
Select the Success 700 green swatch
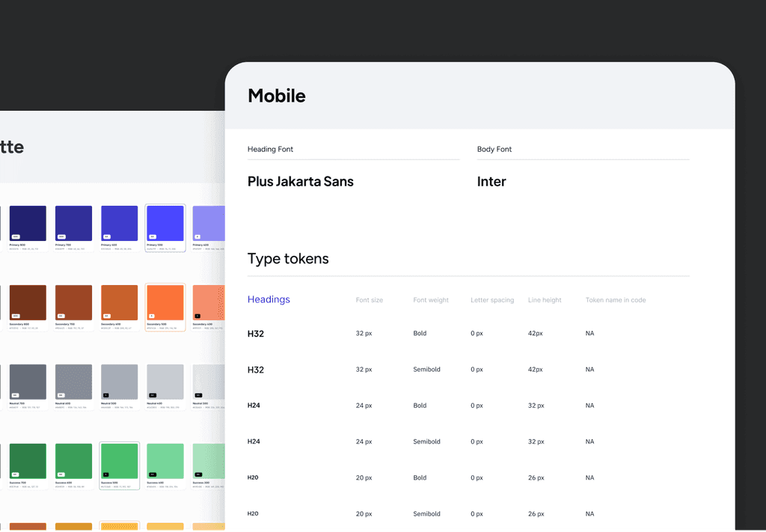28,461
